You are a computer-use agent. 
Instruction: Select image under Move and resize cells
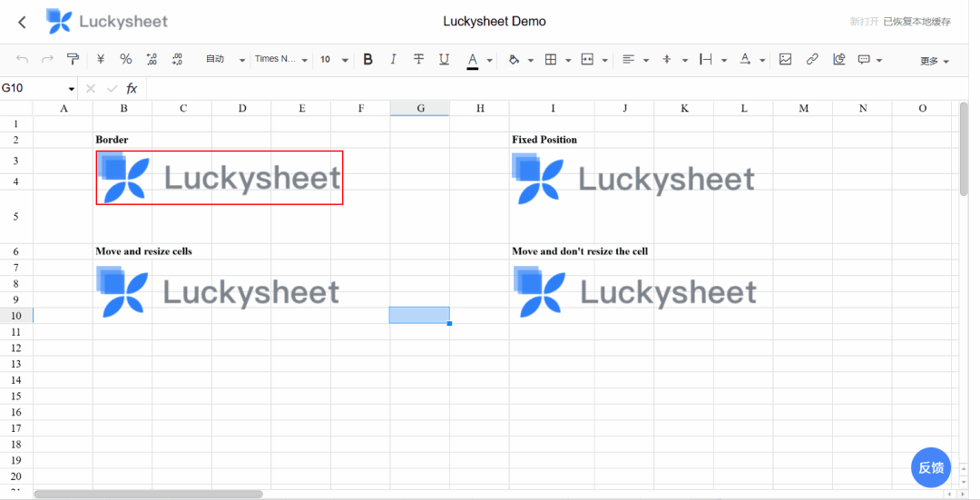[218, 291]
